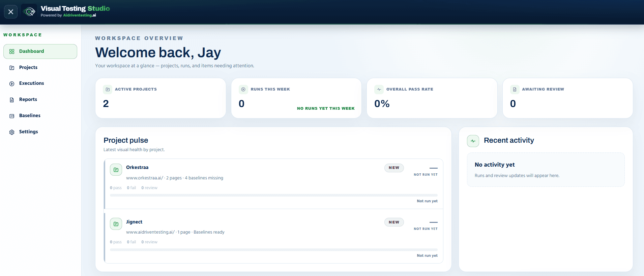Click the NEW badge on Jignect row

394,222
